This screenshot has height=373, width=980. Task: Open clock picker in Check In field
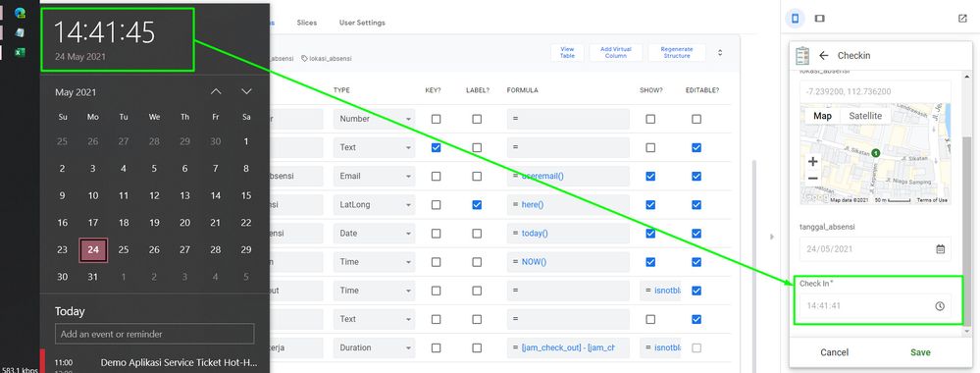pyautogui.click(x=940, y=306)
